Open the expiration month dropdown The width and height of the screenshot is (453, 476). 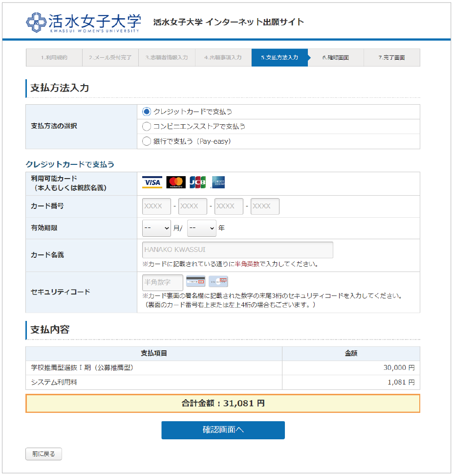pyautogui.click(x=156, y=228)
